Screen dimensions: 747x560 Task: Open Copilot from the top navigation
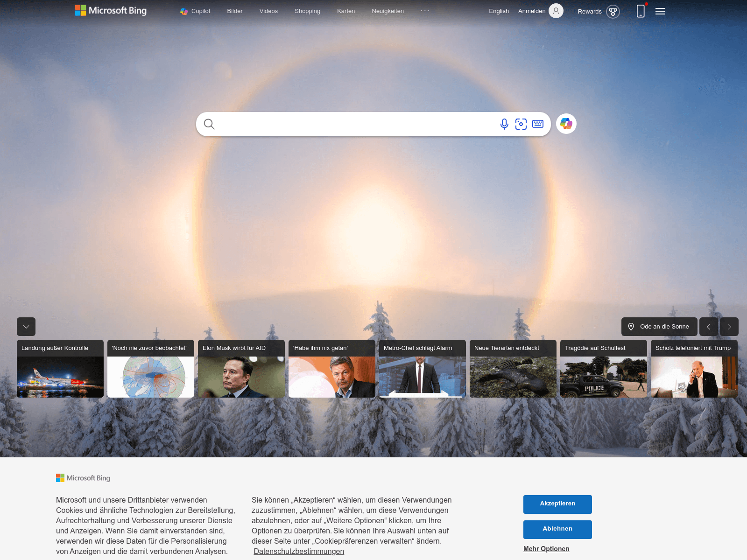[195, 11]
